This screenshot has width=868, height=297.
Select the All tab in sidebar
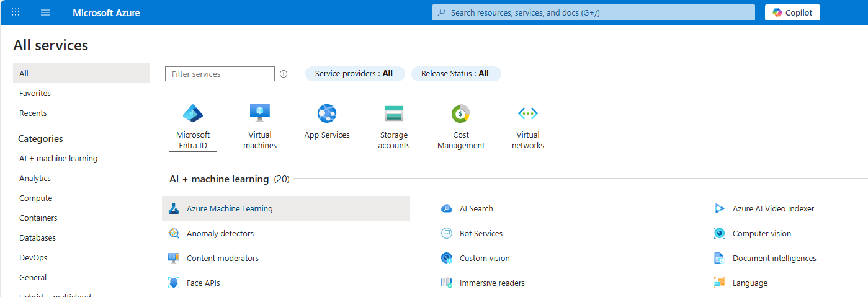coord(81,73)
